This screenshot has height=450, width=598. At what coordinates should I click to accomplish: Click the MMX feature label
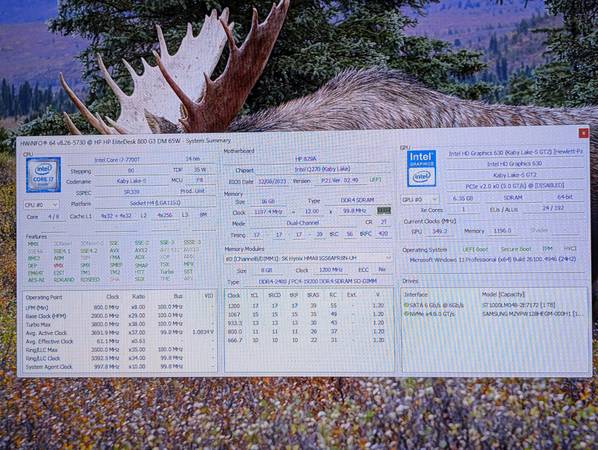point(33,244)
